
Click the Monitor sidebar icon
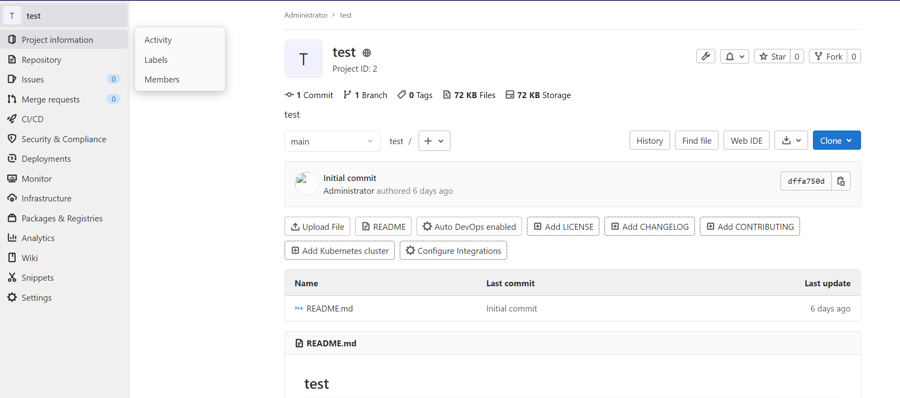click(x=11, y=179)
